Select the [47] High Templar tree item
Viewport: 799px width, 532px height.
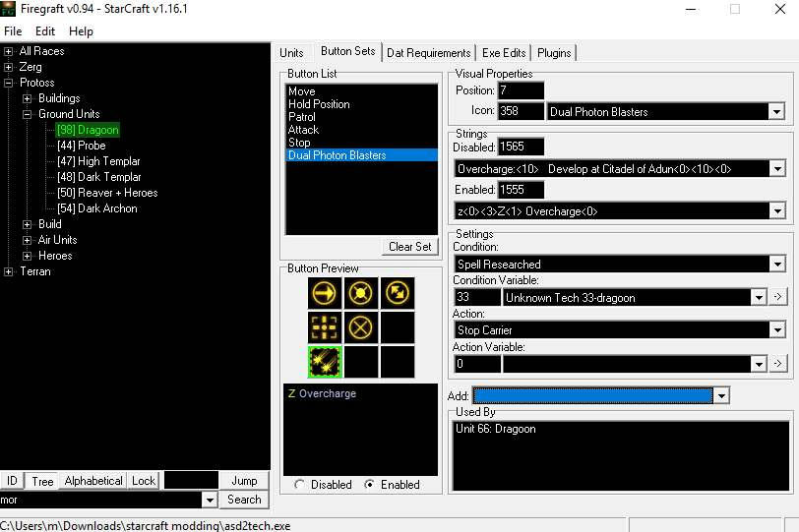coord(98,161)
